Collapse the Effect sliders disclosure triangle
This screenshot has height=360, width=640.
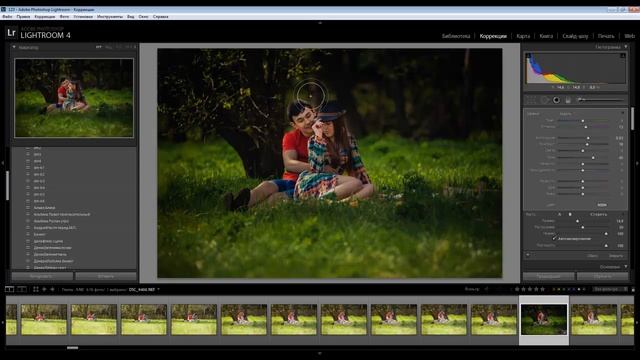pyautogui.click(x=622, y=113)
